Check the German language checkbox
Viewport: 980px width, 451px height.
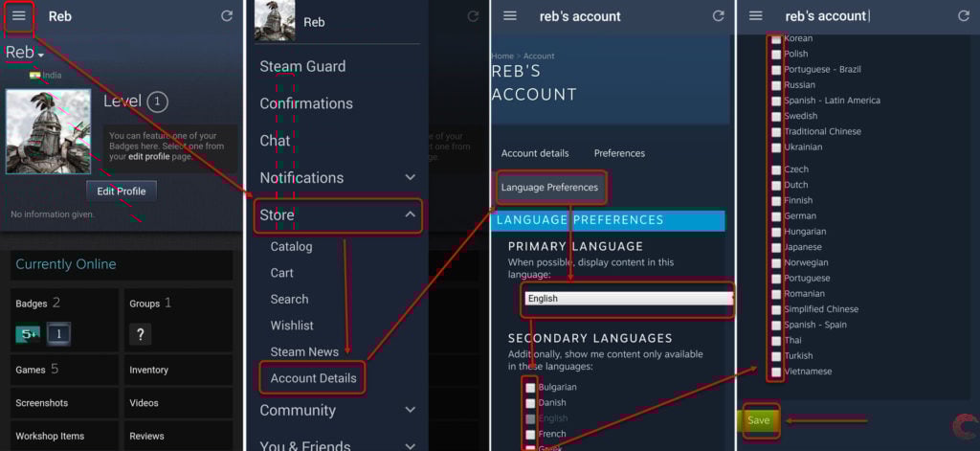[x=775, y=216]
